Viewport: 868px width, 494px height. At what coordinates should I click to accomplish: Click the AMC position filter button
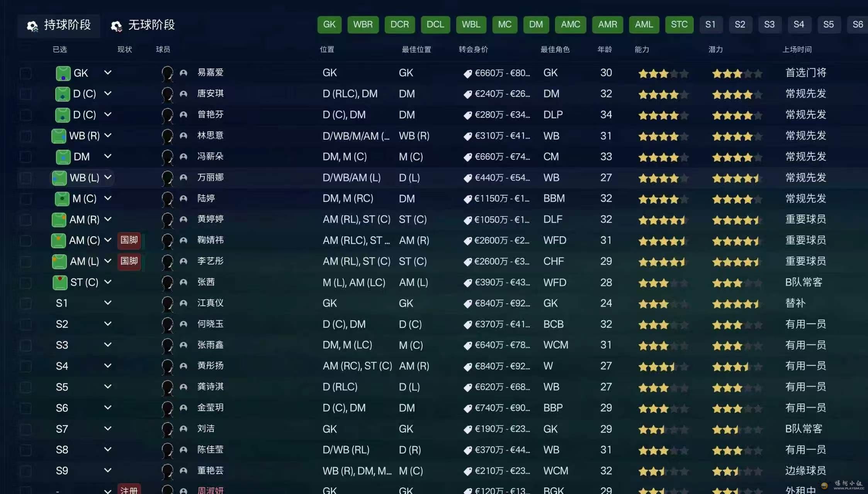(x=571, y=25)
